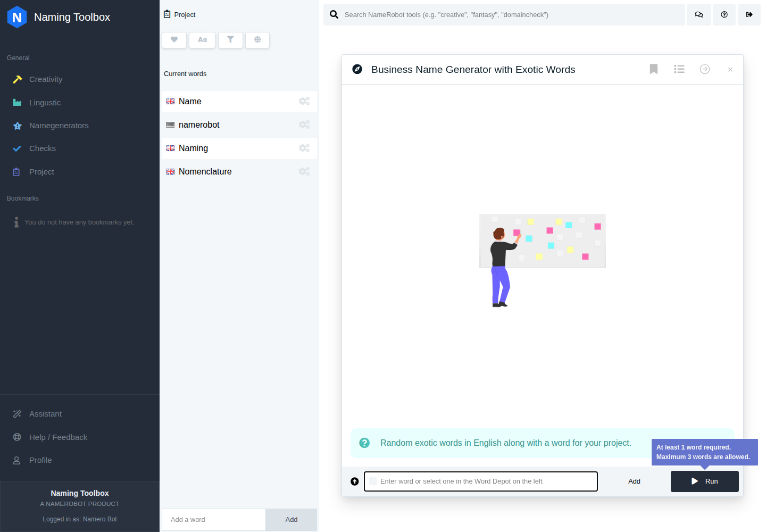Viewport: 766px width, 532px height.
Task: Select the word Name in Current words
Action: pyautogui.click(x=239, y=102)
